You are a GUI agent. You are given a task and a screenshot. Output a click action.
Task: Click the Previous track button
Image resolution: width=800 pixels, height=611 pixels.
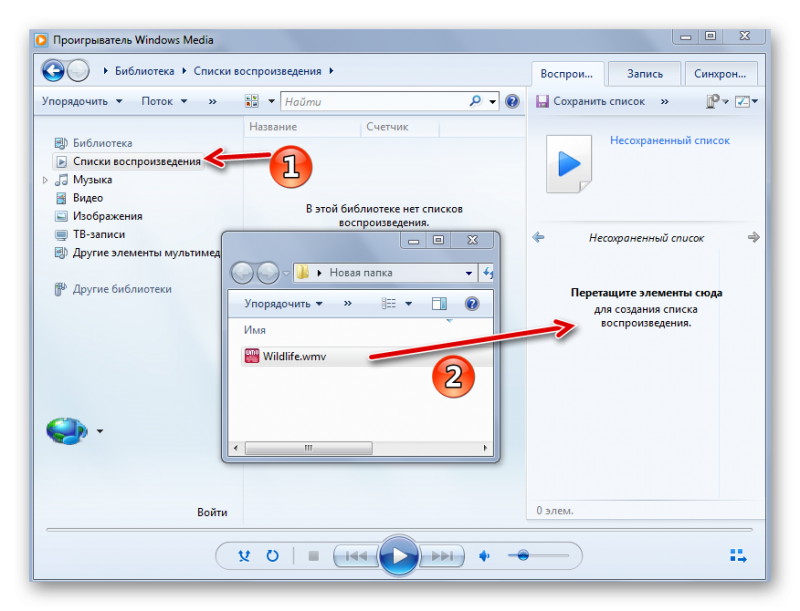[x=355, y=556]
